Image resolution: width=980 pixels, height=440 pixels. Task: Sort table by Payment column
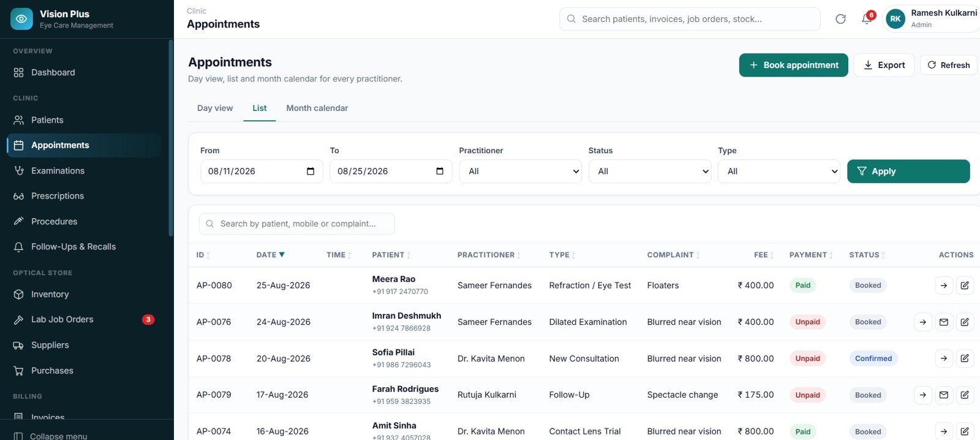coord(811,255)
